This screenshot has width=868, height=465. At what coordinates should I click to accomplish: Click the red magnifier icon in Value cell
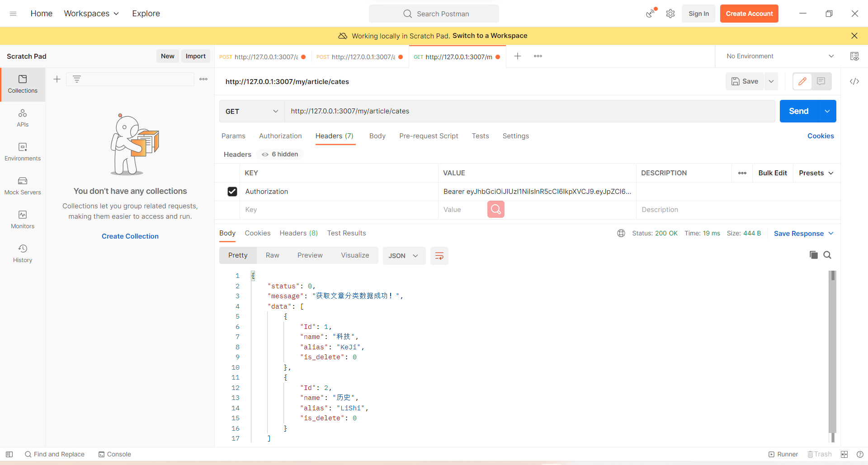coord(496,209)
